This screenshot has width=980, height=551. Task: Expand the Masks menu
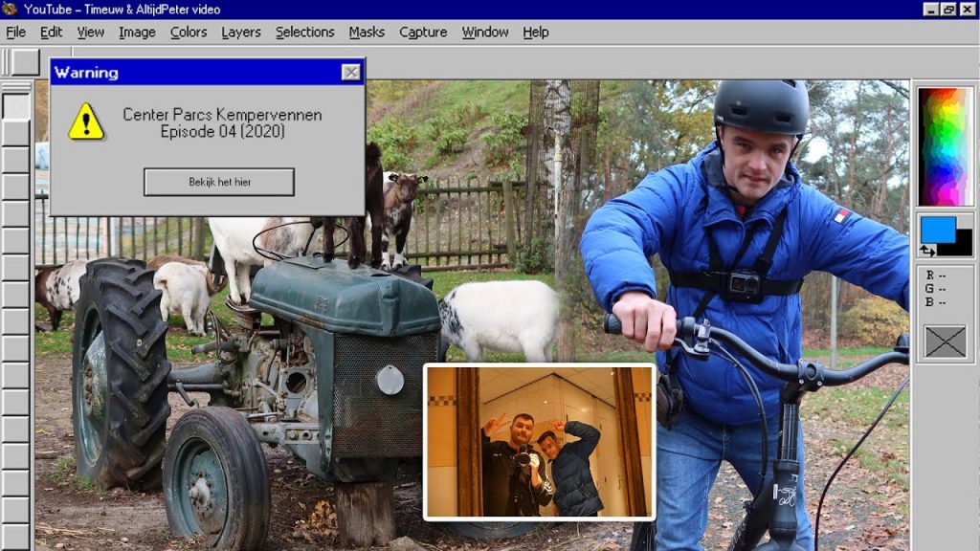(367, 33)
